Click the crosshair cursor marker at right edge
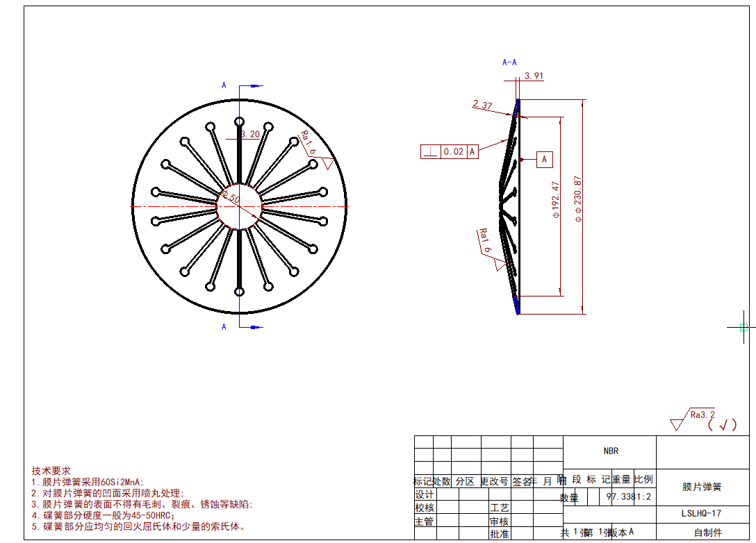 click(x=743, y=327)
